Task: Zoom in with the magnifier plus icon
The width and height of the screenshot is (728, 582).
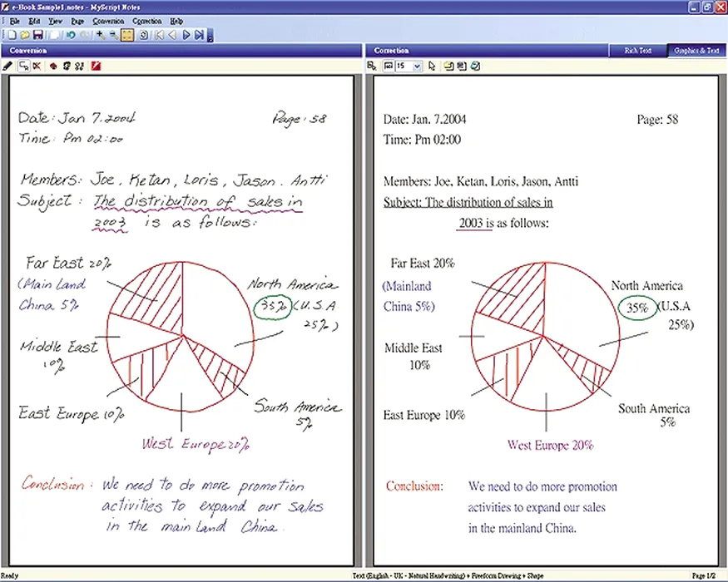Action: pos(101,35)
